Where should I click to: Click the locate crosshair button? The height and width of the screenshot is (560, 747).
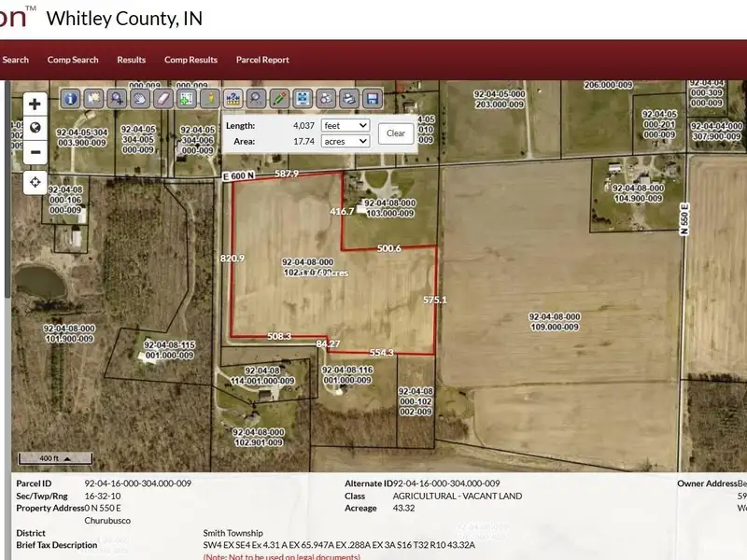[x=35, y=182]
